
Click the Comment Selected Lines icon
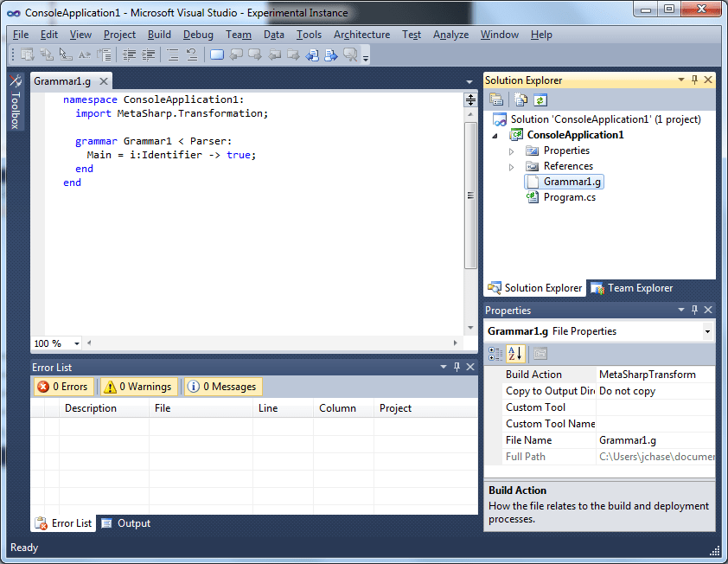click(173, 54)
